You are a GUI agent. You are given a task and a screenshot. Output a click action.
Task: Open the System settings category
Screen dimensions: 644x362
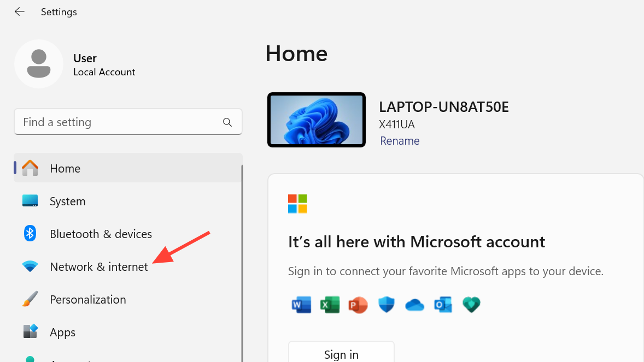click(x=67, y=201)
